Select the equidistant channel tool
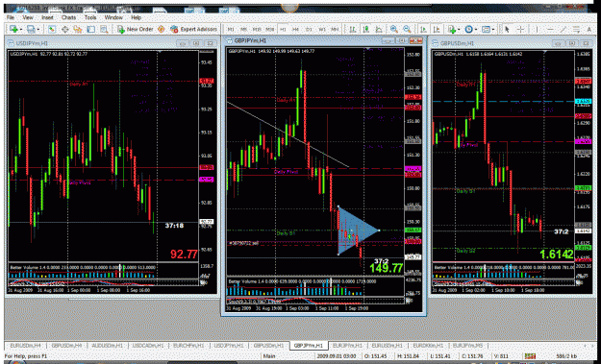 [576, 29]
